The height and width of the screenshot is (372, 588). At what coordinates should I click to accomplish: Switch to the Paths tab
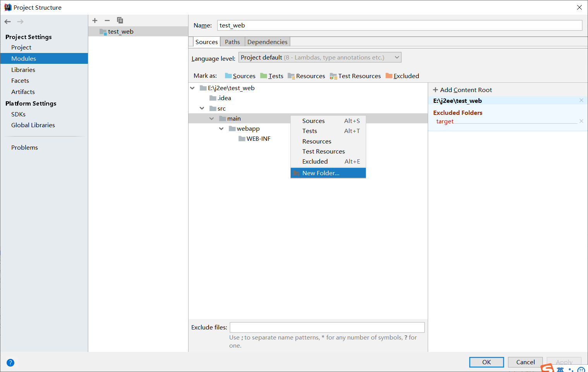point(232,42)
